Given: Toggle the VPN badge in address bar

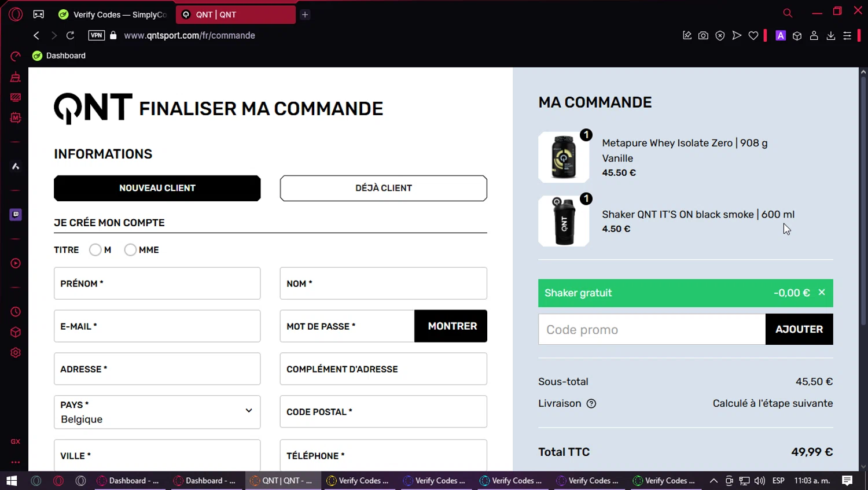Looking at the screenshot, I should click(96, 35).
